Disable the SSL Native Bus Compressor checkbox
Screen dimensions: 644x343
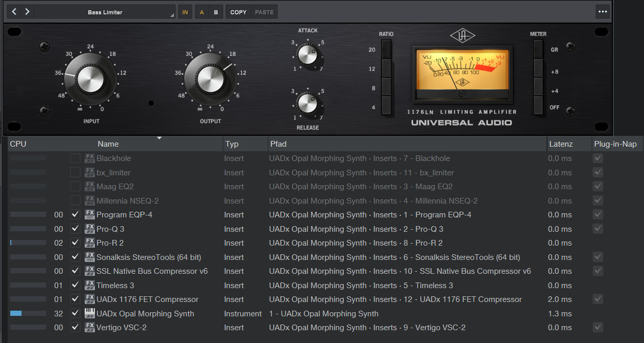[x=75, y=271]
